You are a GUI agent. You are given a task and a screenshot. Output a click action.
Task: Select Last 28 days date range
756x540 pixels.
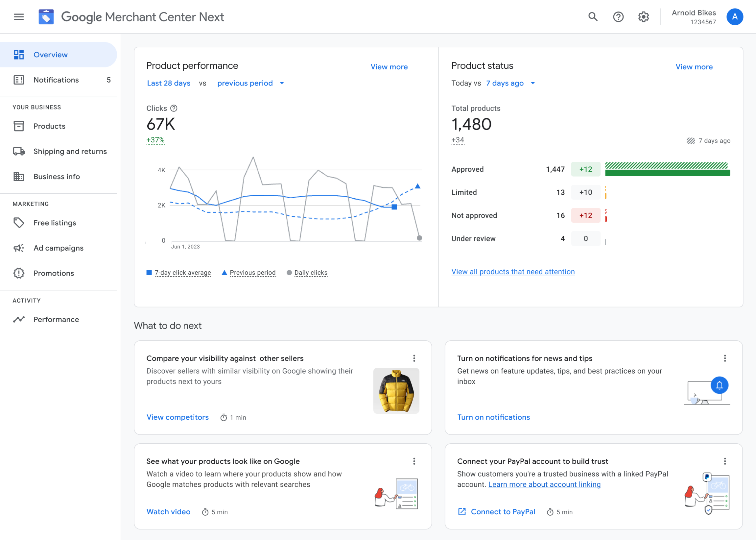tap(169, 83)
